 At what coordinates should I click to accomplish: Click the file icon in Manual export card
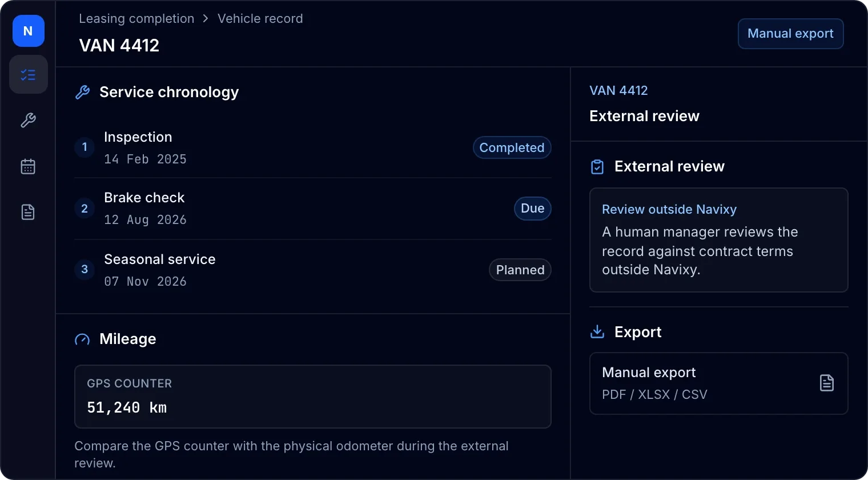click(x=826, y=383)
